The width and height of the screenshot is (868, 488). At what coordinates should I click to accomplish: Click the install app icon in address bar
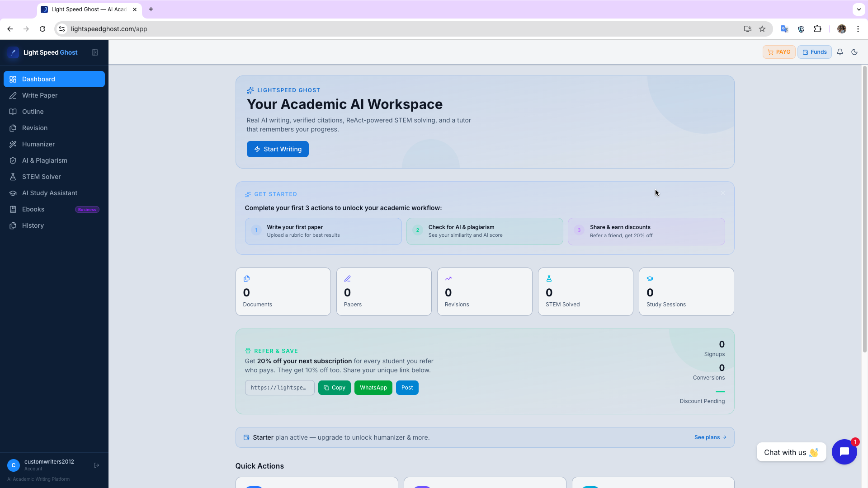point(747,29)
